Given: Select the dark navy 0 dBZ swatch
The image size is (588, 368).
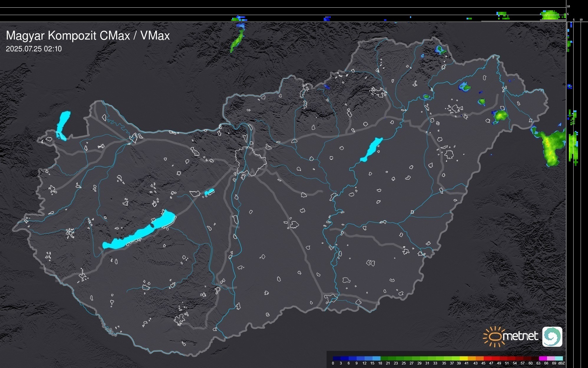Looking at the screenshot, I should pyautogui.click(x=337, y=358).
